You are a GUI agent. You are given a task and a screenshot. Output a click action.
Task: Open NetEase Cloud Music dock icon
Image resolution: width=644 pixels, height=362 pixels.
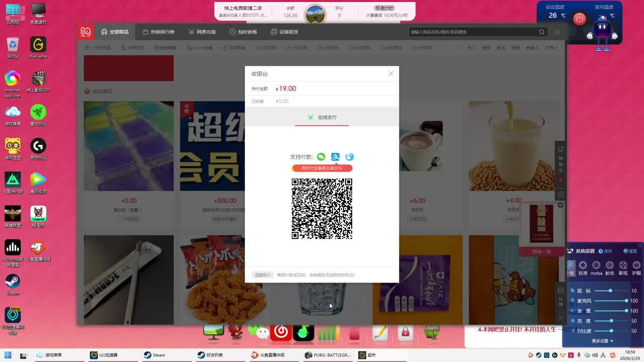pos(281,332)
